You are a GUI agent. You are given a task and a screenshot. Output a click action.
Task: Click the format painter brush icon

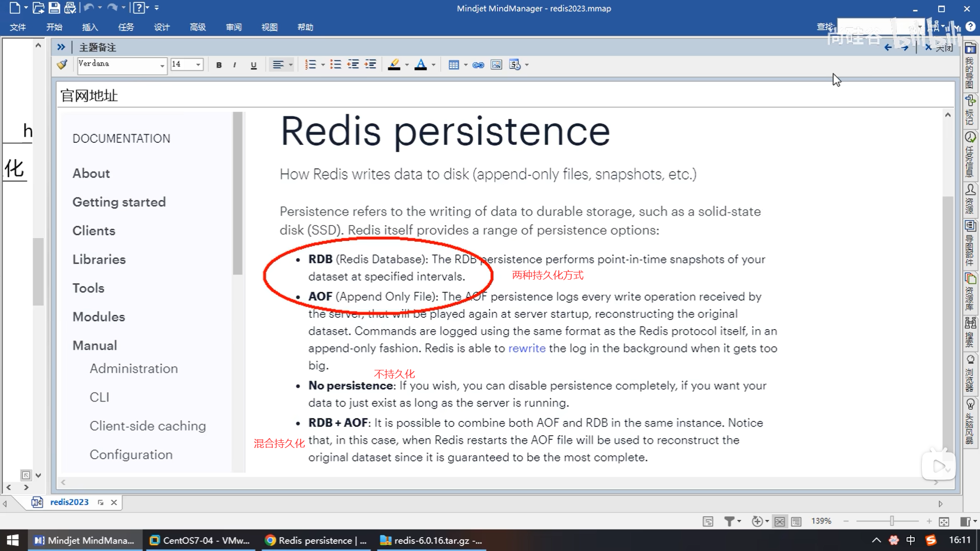pyautogui.click(x=62, y=65)
